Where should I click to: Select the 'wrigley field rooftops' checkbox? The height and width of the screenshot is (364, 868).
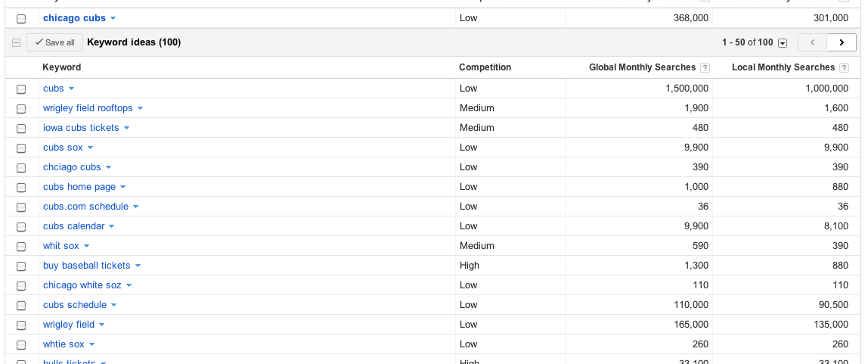(x=21, y=109)
